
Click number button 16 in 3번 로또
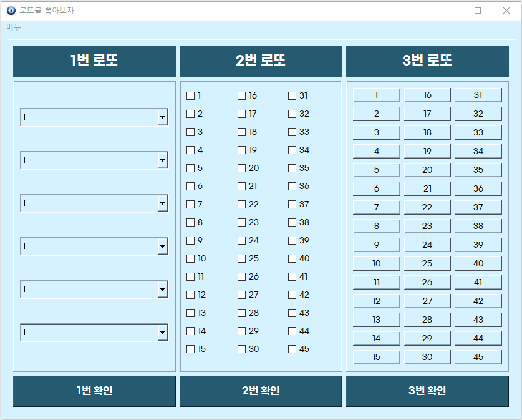427,95
